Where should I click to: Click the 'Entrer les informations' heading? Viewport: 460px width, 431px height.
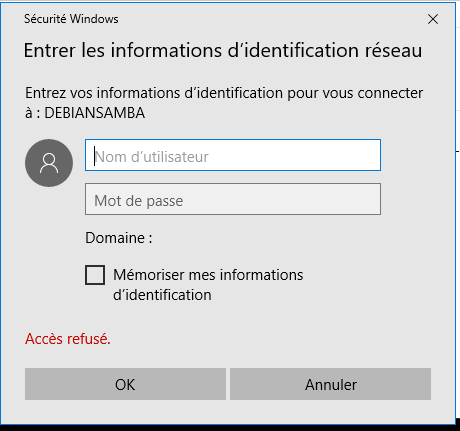point(223,50)
